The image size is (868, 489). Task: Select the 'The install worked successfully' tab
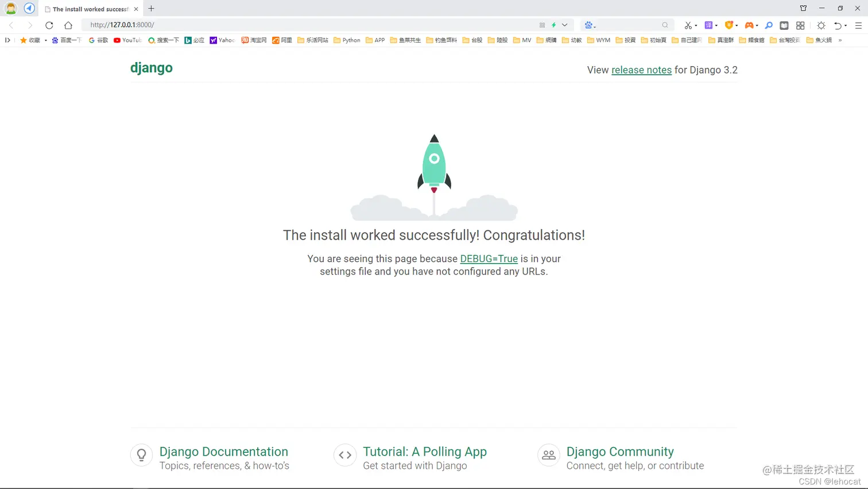coord(91,9)
